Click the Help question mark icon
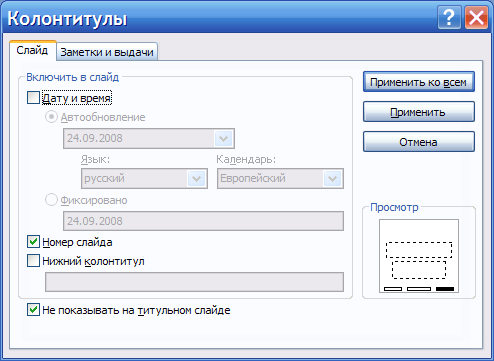 coord(449,17)
